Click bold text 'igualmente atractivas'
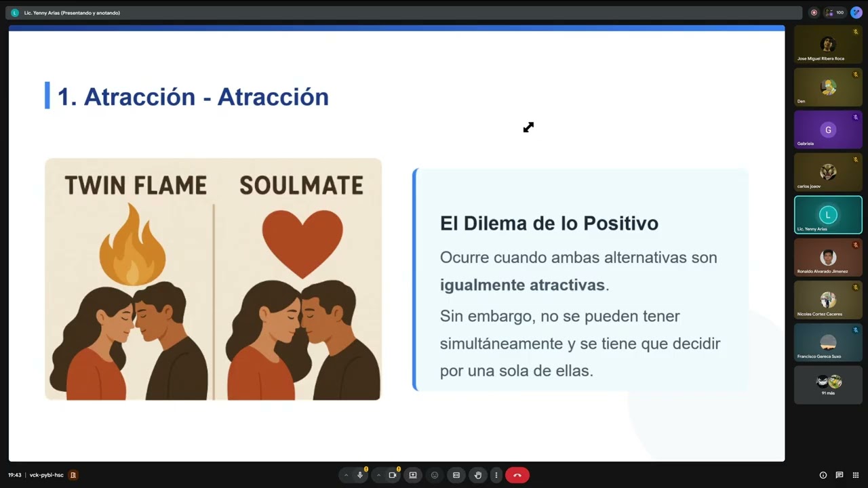The image size is (868, 488). pyautogui.click(x=522, y=285)
